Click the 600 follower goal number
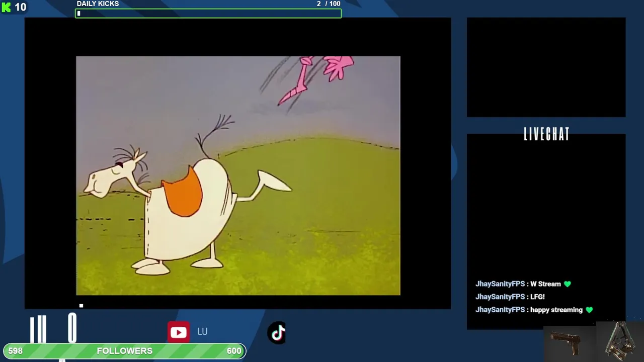This screenshot has width=644, height=362. click(x=234, y=351)
